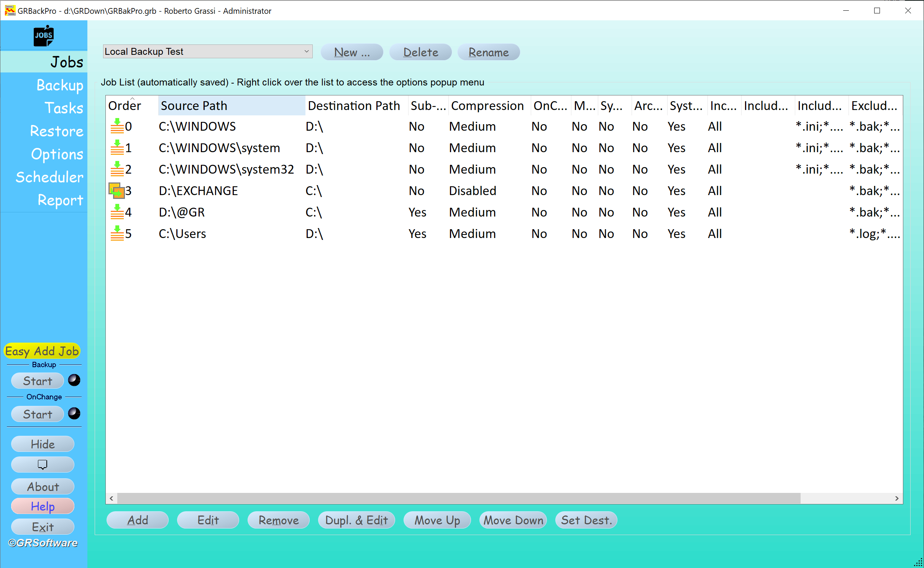Image resolution: width=924 pixels, height=568 pixels.
Task: Click the Help button
Action: pos(42,507)
